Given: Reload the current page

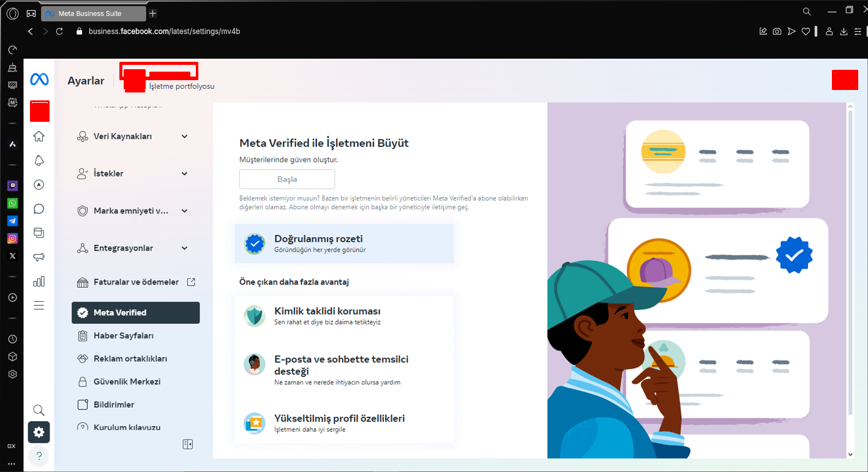Looking at the screenshot, I should (x=59, y=31).
